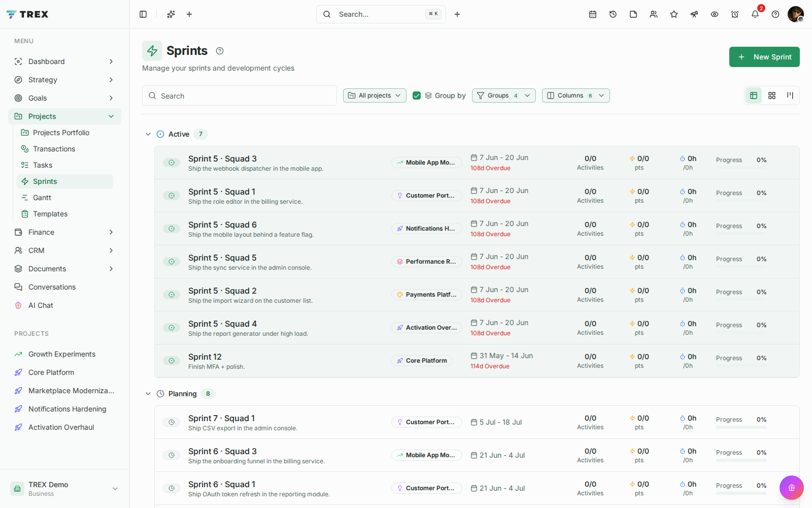This screenshot has width=812, height=508.
Task: Open the user avatar profile menu
Action: tap(795, 14)
